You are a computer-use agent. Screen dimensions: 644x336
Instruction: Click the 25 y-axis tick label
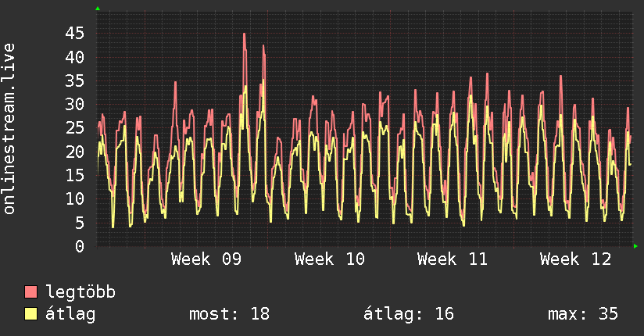(x=75, y=128)
